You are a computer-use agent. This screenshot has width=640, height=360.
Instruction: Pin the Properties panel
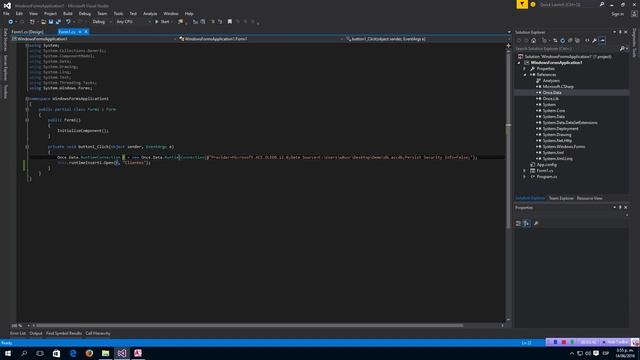[620, 207]
